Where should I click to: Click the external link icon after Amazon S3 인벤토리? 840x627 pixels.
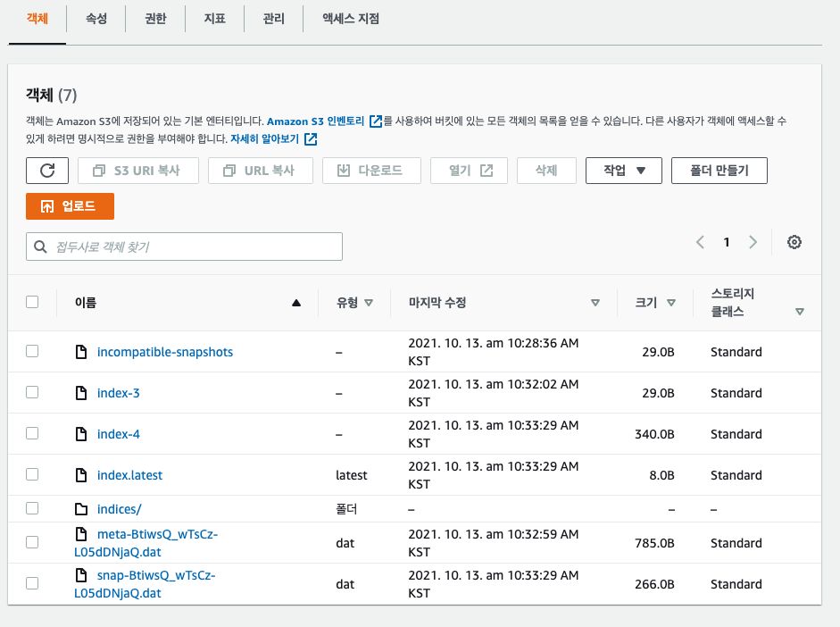click(x=376, y=121)
